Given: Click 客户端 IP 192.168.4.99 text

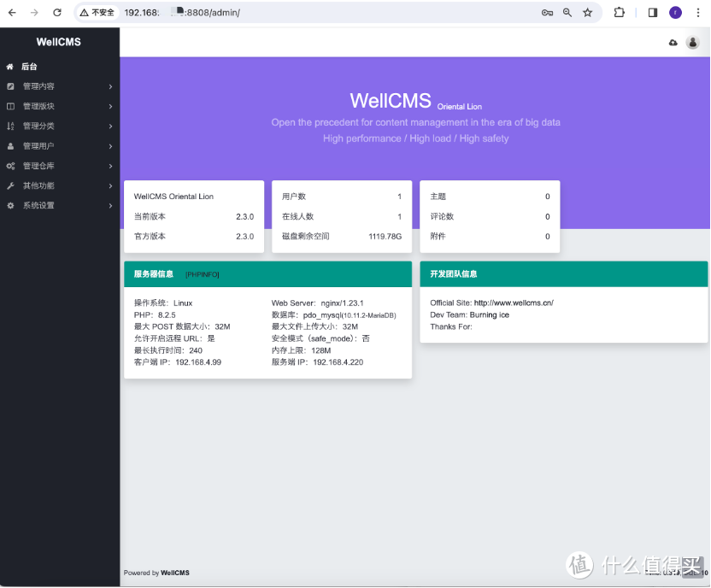Looking at the screenshot, I should 178,362.
